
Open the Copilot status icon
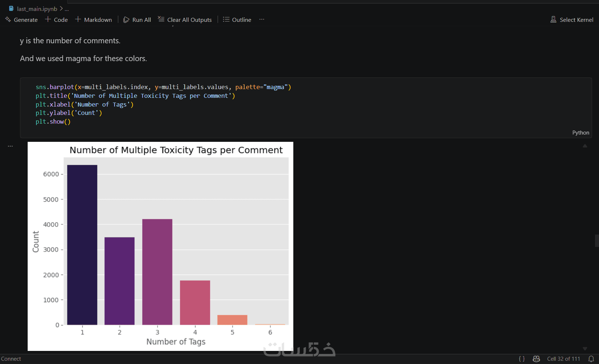click(x=536, y=359)
